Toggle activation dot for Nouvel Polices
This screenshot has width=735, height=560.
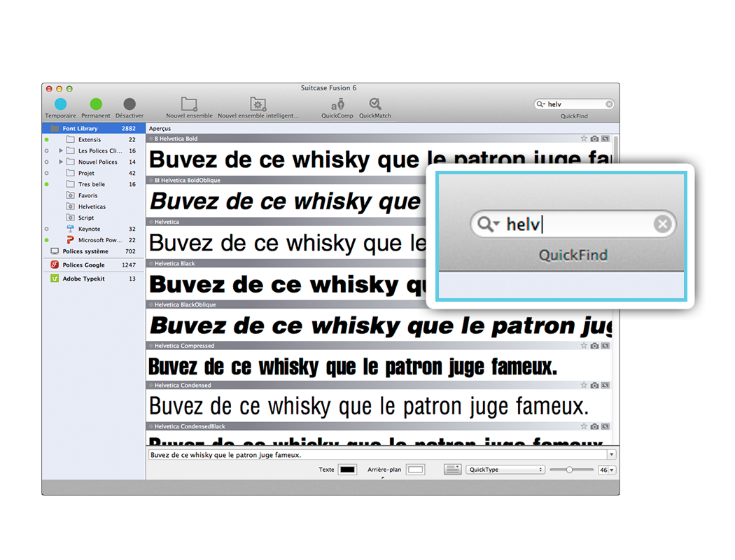tap(46, 162)
